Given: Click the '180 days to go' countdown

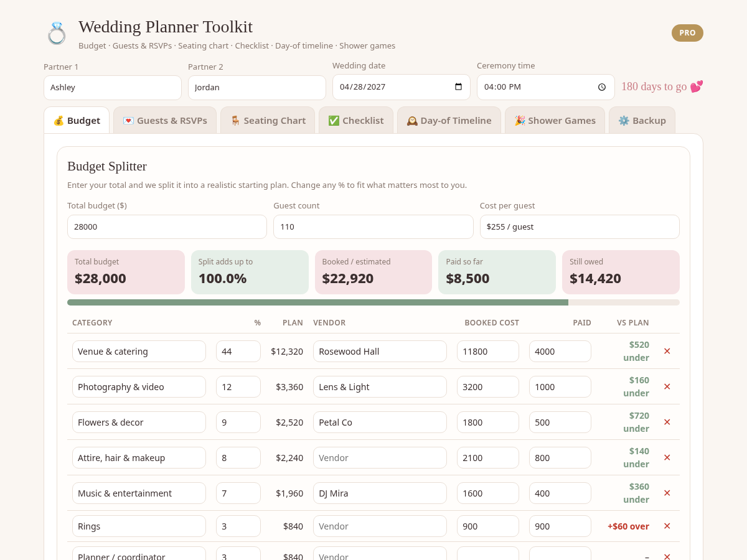Looking at the screenshot, I should click(662, 86).
